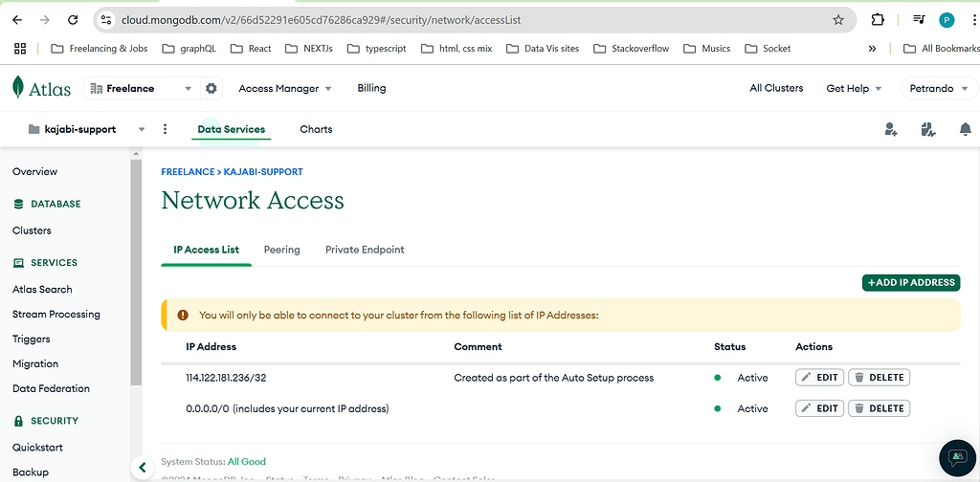
Task: Open All Bookmarks folder
Action: (x=941, y=48)
